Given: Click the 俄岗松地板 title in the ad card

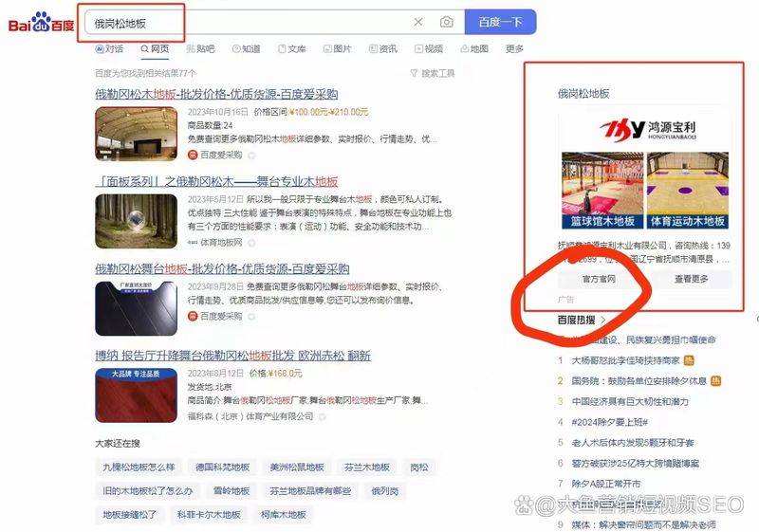Looking at the screenshot, I should (x=583, y=93).
